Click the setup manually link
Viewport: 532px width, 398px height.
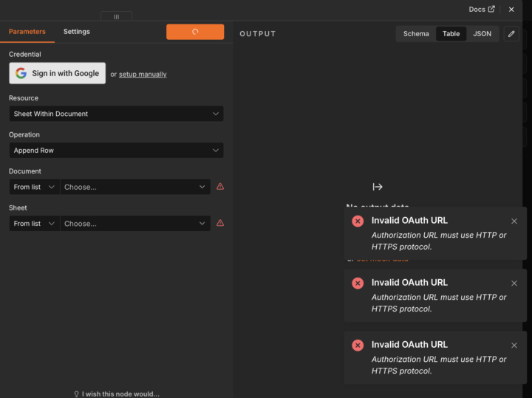[x=143, y=75]
